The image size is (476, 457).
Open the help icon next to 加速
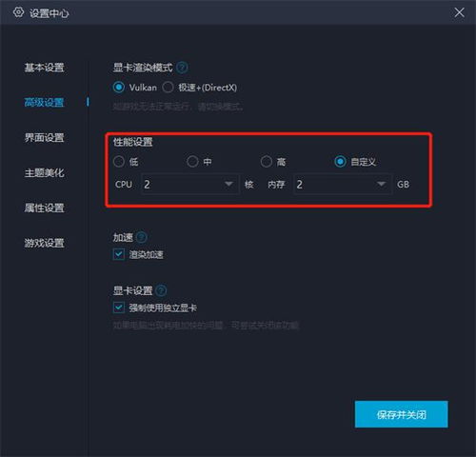click(x=142, y=237)
